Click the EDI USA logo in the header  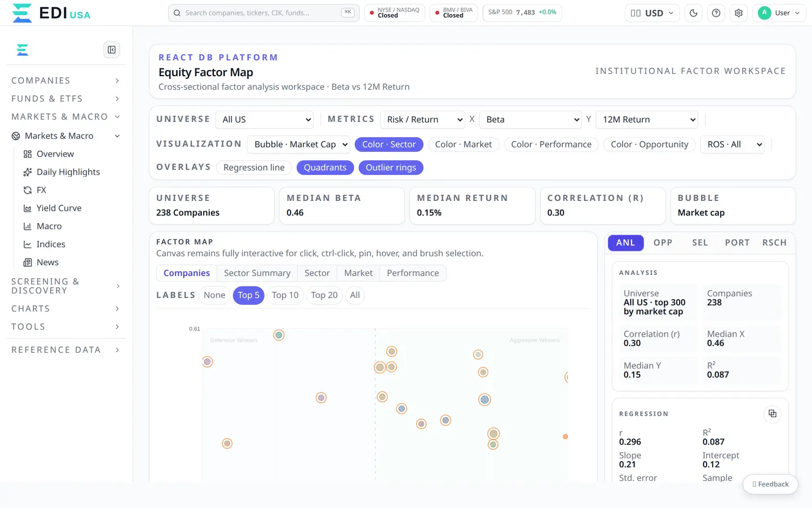[51, 13]
